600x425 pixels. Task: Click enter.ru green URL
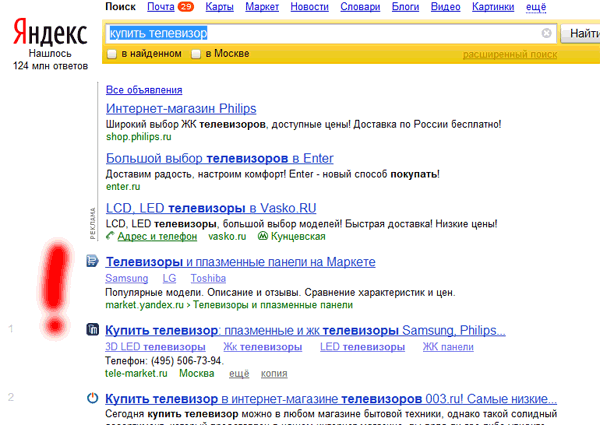(x=123, y=187)
